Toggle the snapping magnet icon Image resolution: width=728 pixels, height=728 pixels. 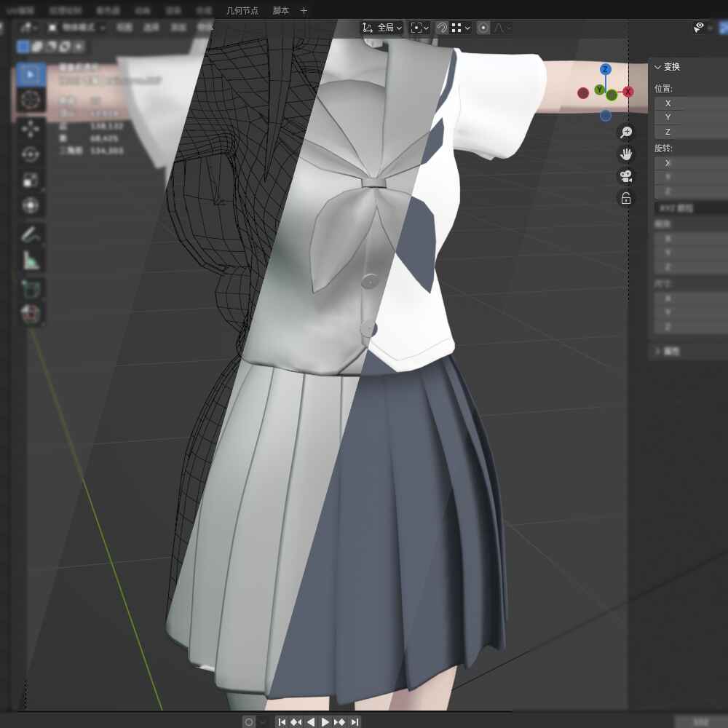[442, 28]
